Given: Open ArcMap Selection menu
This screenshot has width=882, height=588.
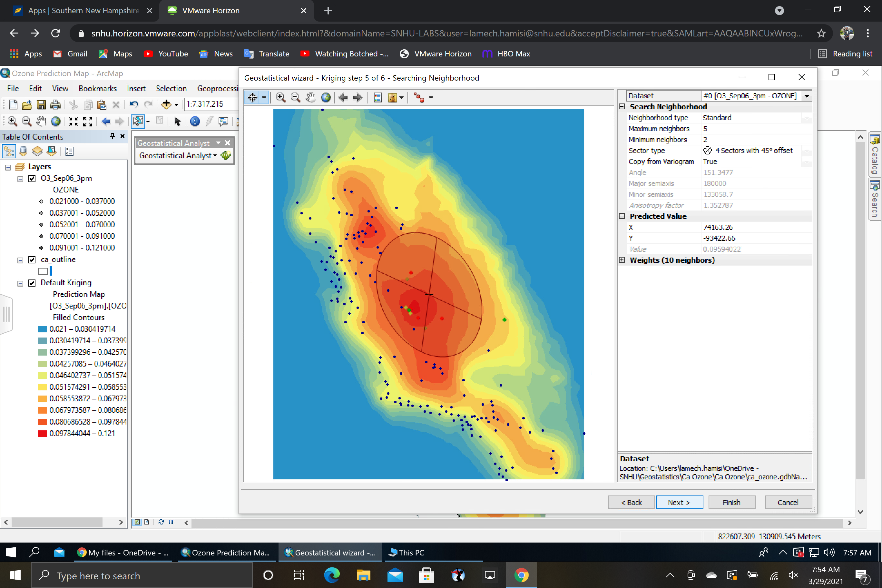Looking at the screenshot, I should [x=171, y=89].
